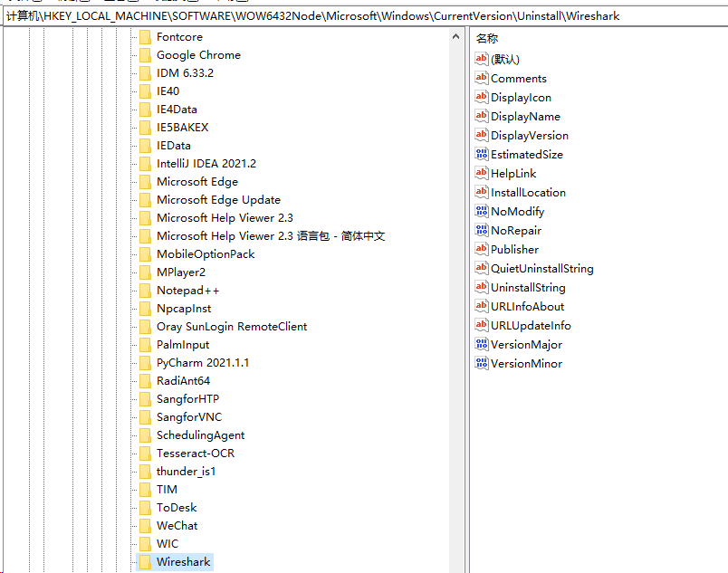Select the DisplayIcon value entry

(x=521, y=98)
